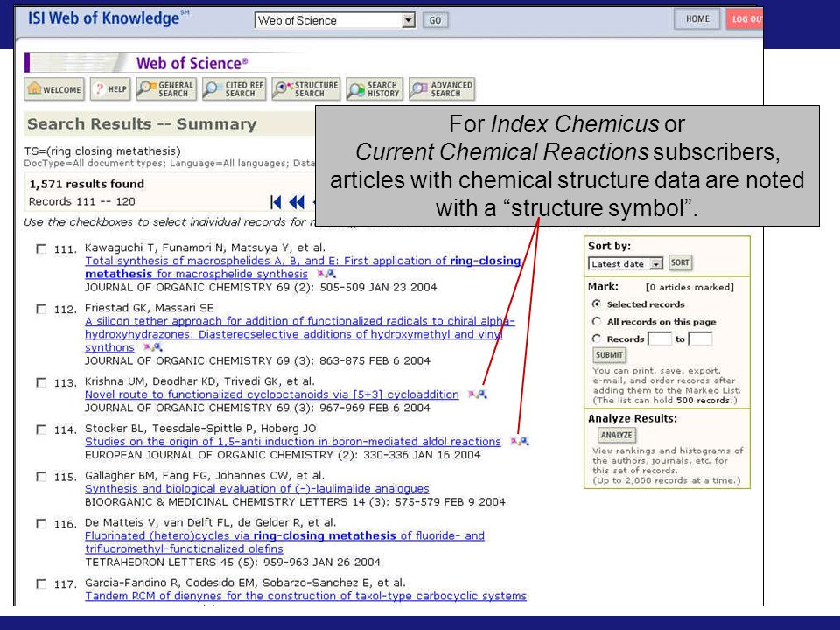Go to General Search
Image resolution: width=840 pixels, height=630 pixels.
coord(166,89)
